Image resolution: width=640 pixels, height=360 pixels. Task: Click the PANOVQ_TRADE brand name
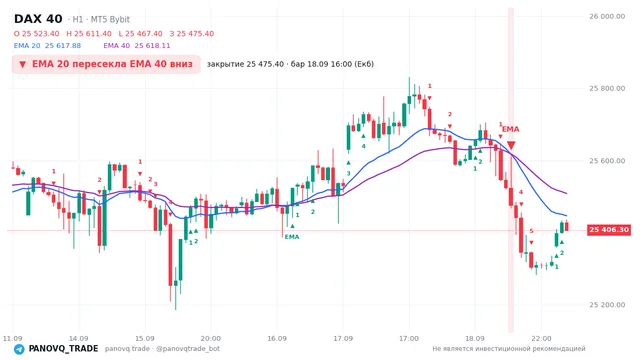(x=63, y=349)
